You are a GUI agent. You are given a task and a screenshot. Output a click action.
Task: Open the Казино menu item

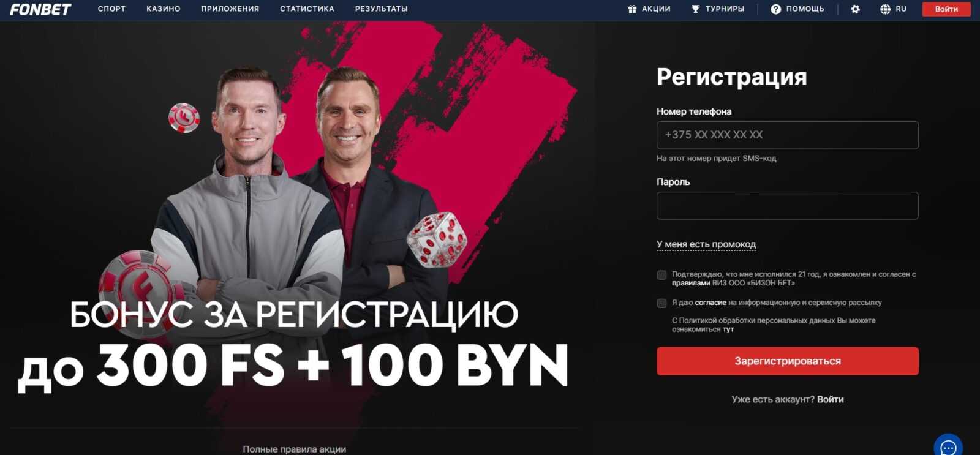[x=164, y=9]
